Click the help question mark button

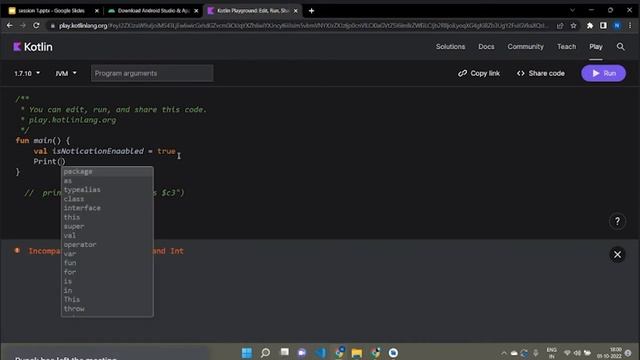[x=617, y=221]
